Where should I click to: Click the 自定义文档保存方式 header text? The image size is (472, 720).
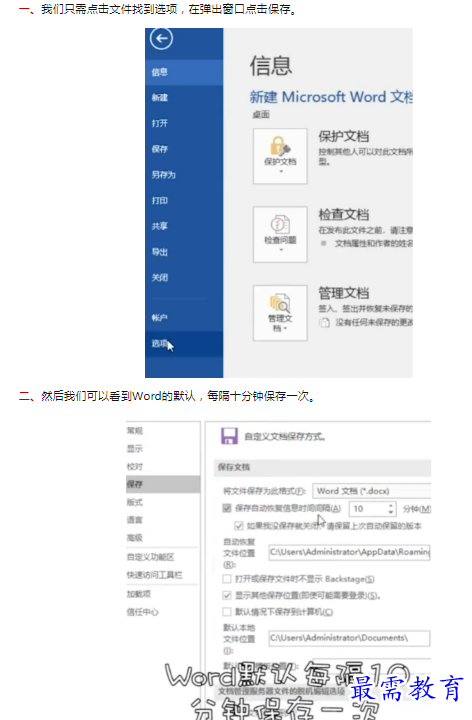tap(285, 436)
